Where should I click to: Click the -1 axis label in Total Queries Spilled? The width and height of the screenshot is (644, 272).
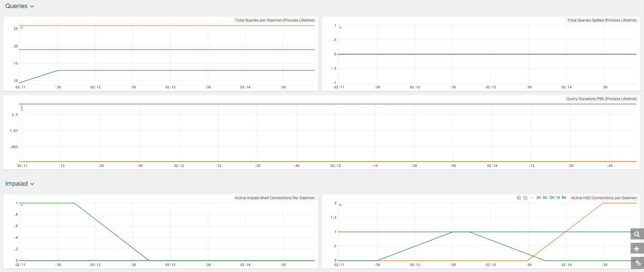click(334, 83)
